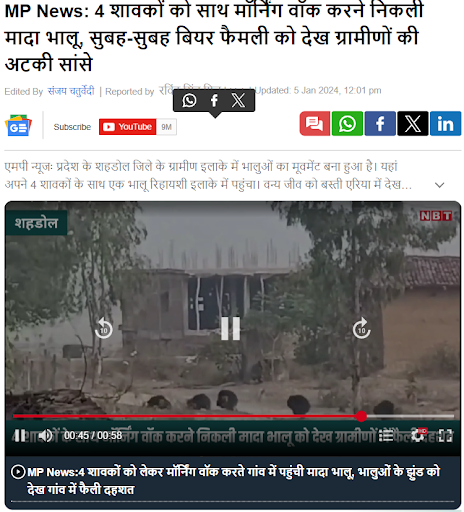Viewport: 464px width, 512px height.
Task: Open the video playlist icon
Action: click(x=386, y=435)
